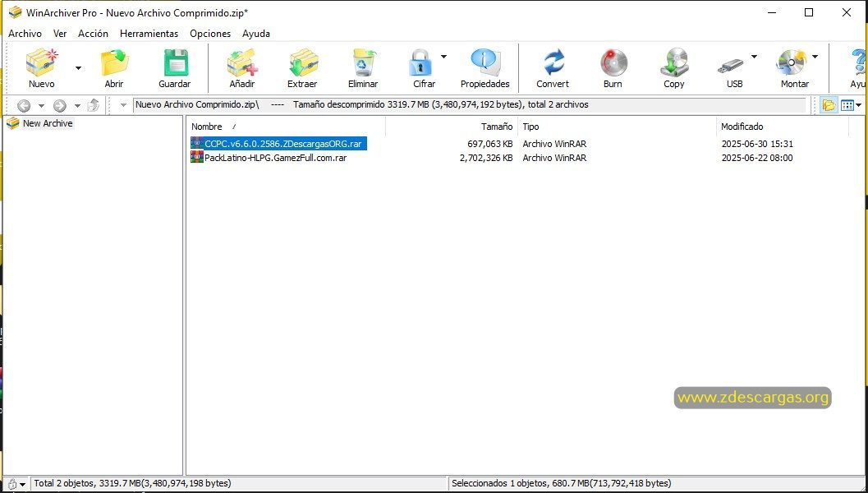
Task: Open the Opciones menu
Action: (x=210, y=34)
